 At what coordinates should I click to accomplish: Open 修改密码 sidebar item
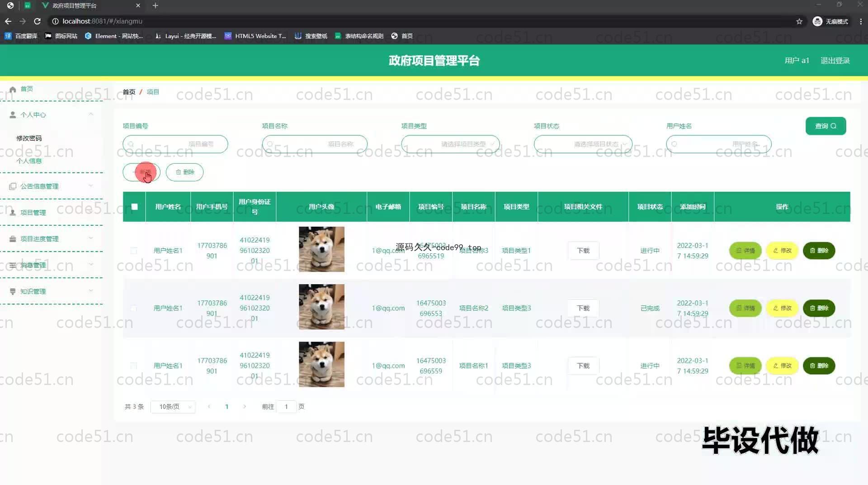(x=29, y=138)
